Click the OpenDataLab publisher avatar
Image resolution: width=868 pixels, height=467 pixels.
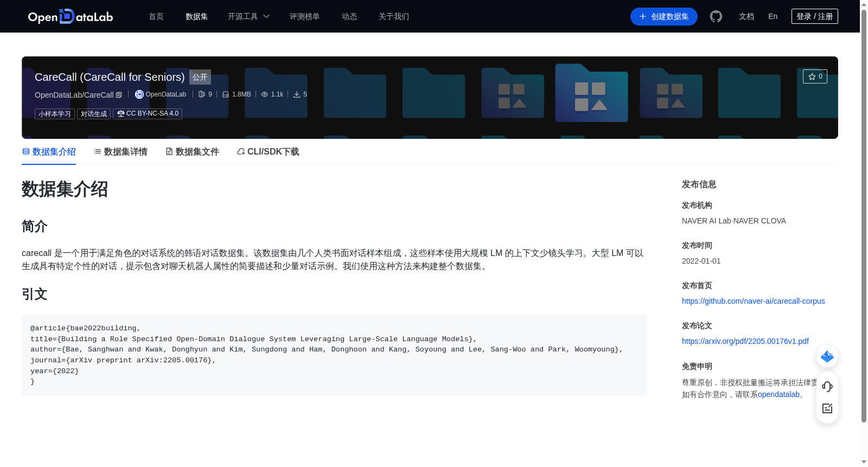pyautogui.click(x=139, y=94)
